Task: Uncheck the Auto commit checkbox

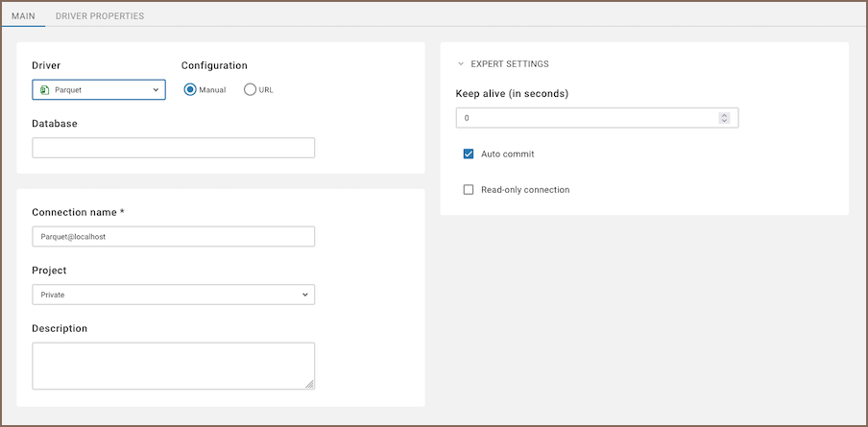Action: click(469, 154)
